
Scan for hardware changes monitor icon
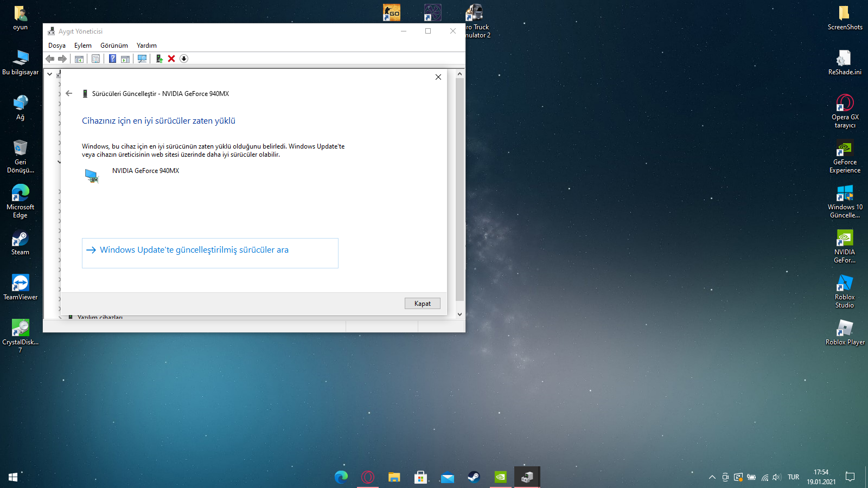tap(142, 59)
